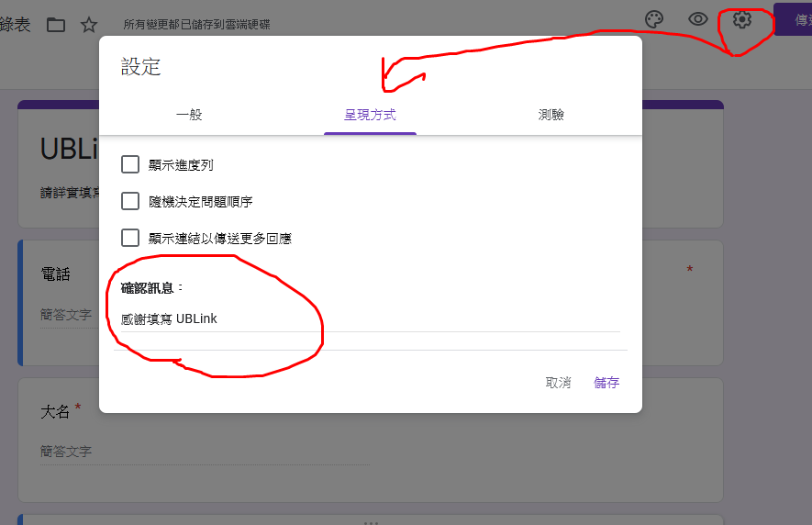Click the form description text 請詳實填寫

[70, 193]
